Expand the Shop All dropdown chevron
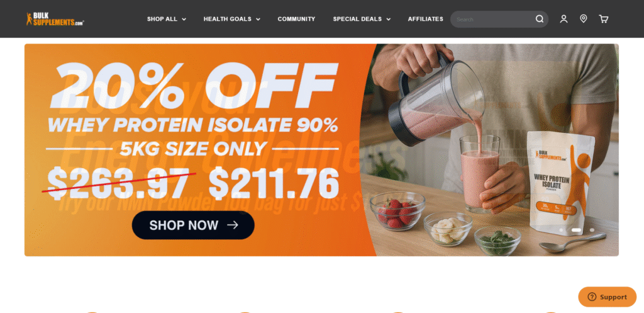Screen dimensions: 644x313 [184, 20]
